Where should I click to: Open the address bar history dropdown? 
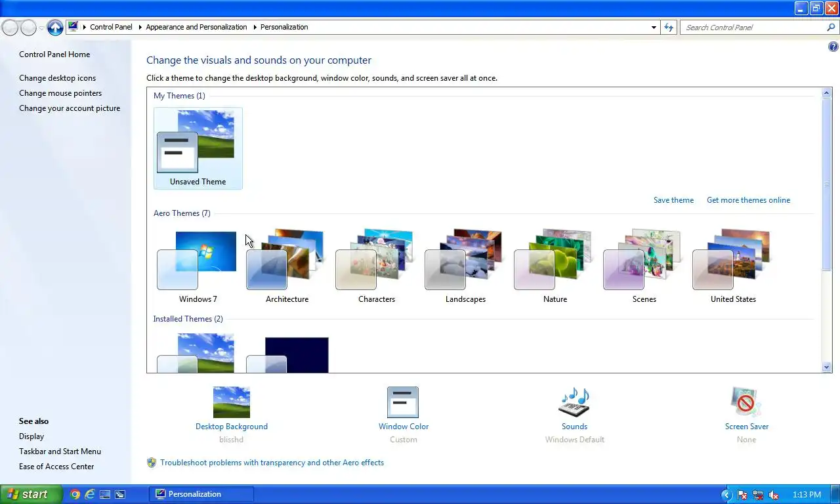654,27
